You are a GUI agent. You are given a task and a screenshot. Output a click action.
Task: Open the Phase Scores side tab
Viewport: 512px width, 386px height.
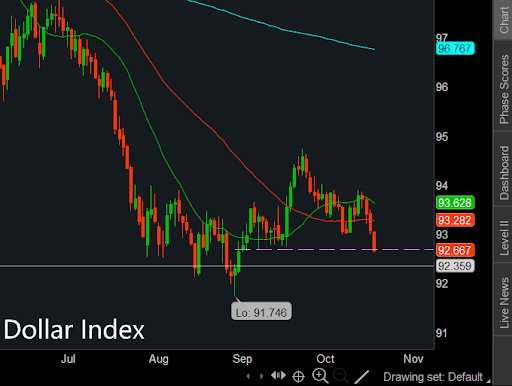tap(503, 86)
